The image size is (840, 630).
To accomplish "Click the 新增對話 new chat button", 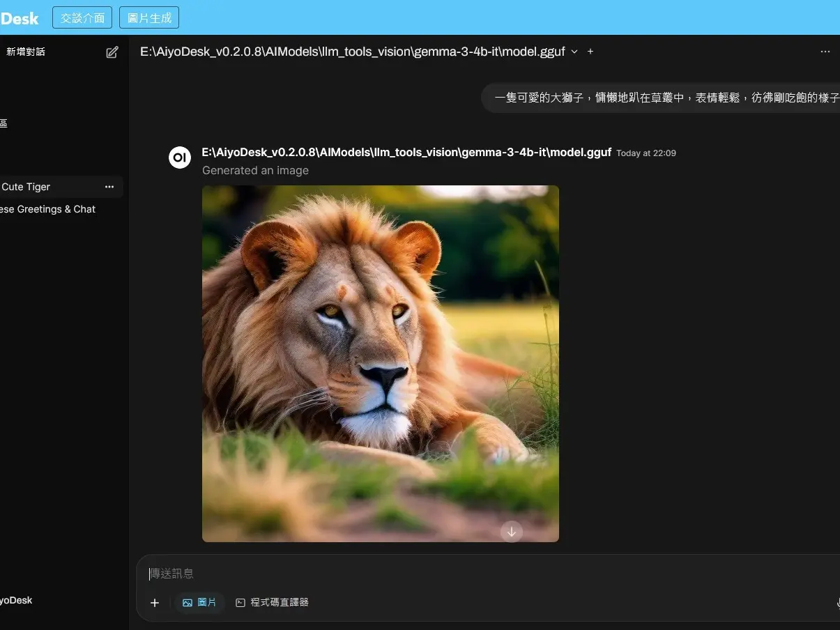I will coord(26,52).
